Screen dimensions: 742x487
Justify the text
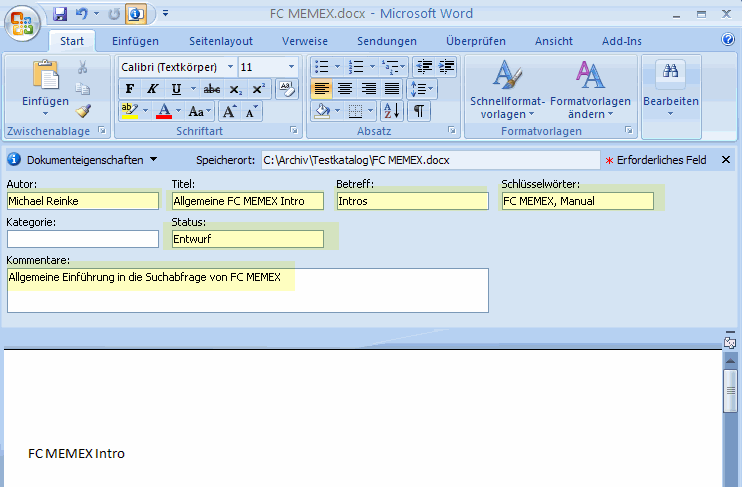click(391, 89)
